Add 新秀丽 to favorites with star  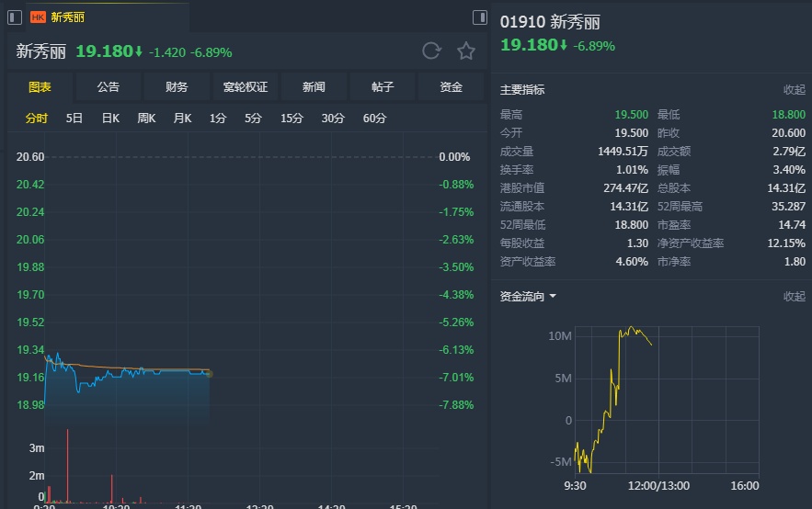(x=466, y=51)
